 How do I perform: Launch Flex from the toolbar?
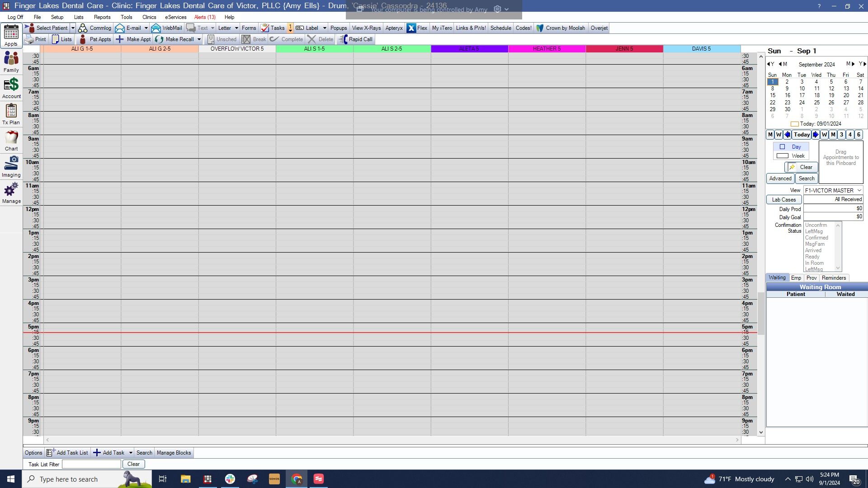(417, 28)
